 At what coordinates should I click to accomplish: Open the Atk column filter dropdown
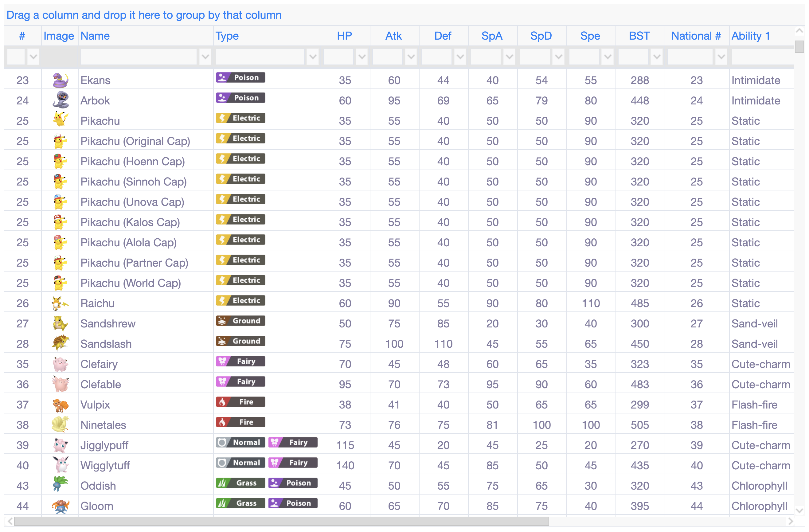[411, 57]
